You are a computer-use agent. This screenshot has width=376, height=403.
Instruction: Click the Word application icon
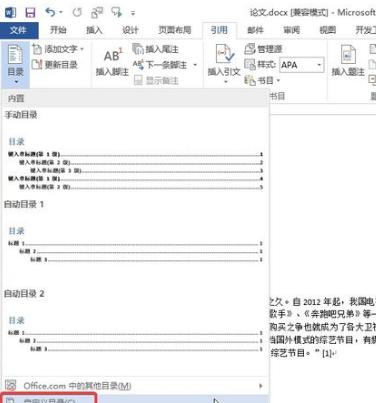[10, 13]
